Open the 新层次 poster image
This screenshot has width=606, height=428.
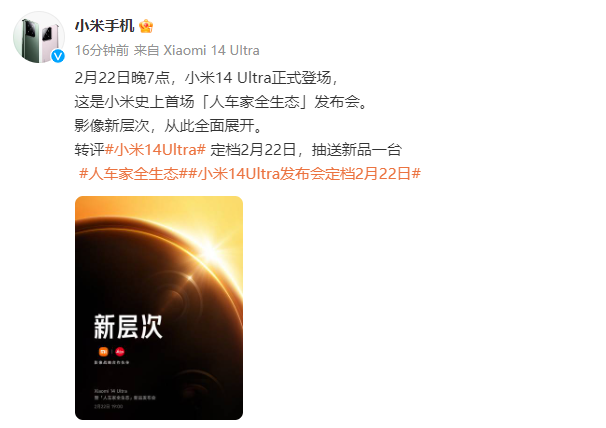coord(159,308)
